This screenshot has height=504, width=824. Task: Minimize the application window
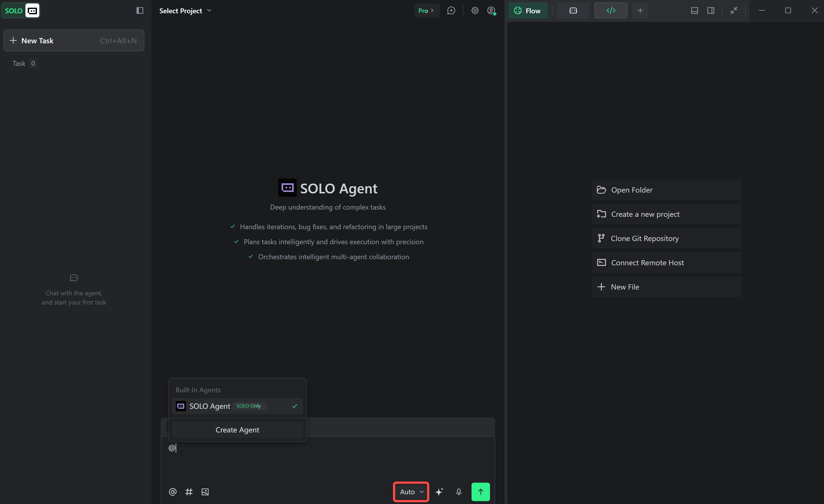(762, 11)
